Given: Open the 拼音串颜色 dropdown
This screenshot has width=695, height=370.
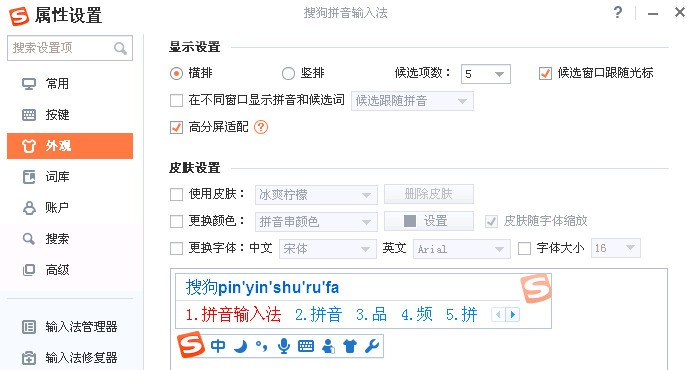Looking at the screenshot, I should click(316, 222).
